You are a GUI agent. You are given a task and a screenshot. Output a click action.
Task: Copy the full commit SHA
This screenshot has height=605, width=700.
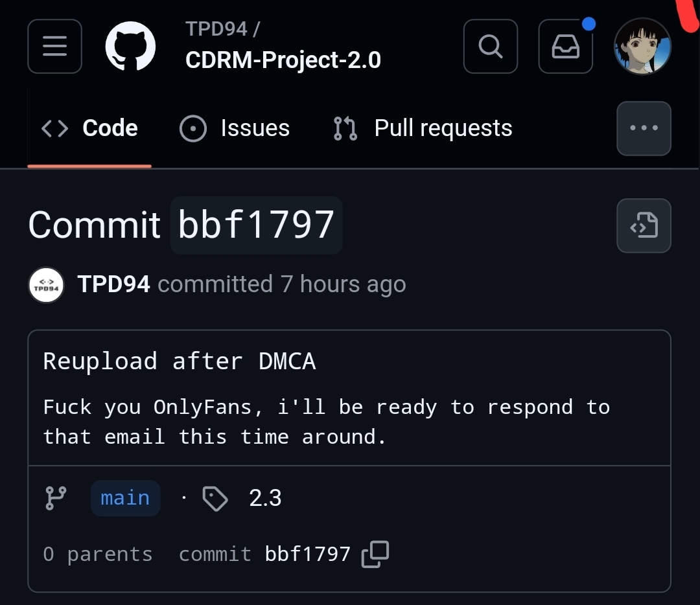[375, 554]
